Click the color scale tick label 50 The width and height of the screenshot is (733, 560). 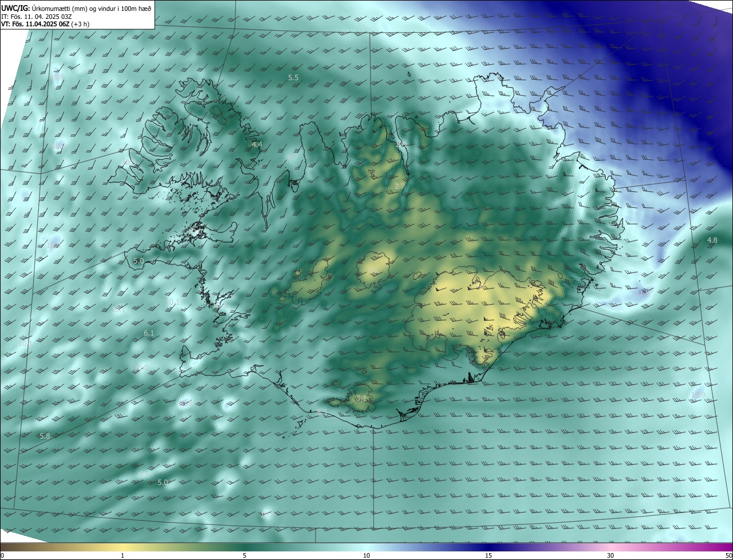click(728, 555)
